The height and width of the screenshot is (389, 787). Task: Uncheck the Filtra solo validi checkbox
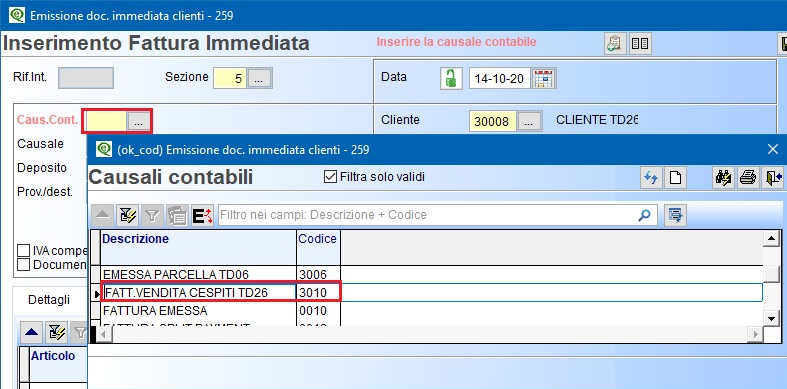tap(330, 177)
